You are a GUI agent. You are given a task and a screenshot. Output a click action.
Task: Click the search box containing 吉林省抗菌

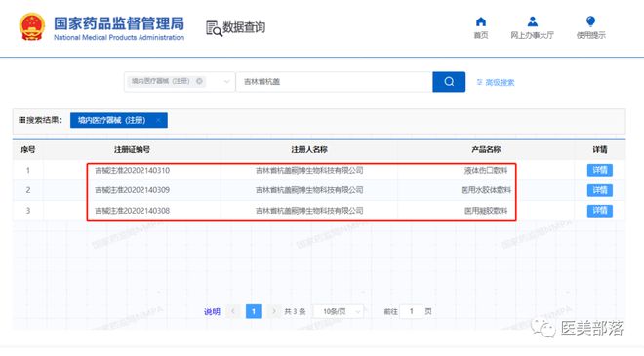[x=334, y=82]
